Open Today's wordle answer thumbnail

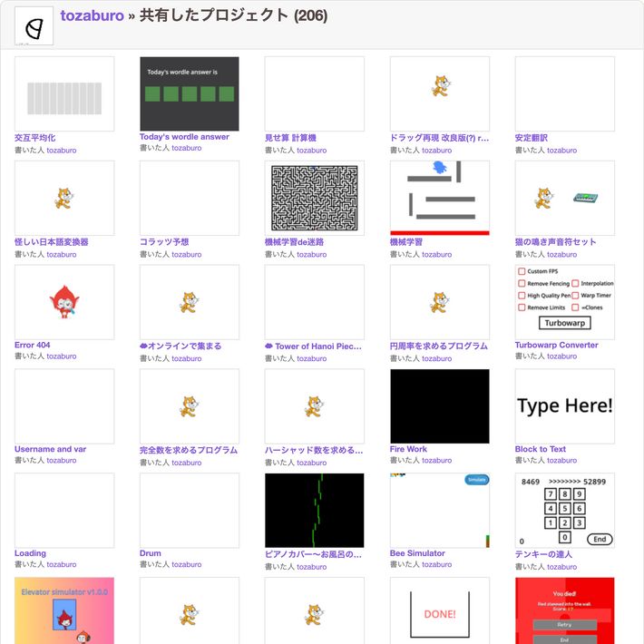pos(190,94)
